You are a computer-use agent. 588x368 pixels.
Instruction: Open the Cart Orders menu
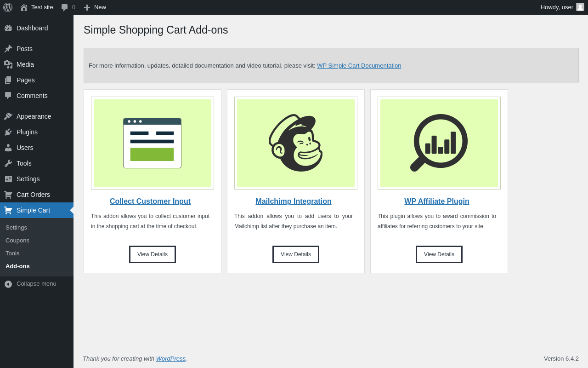click(33, 195)
